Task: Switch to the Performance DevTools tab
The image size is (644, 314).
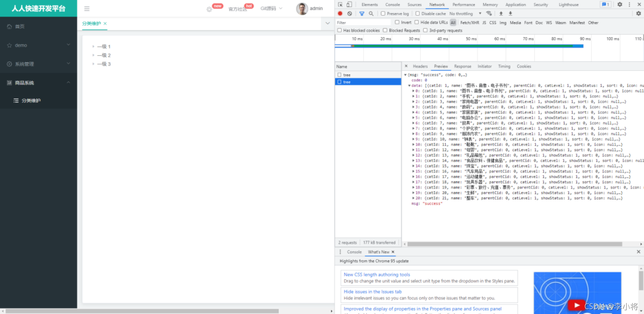Action: (x=464, y=4)
